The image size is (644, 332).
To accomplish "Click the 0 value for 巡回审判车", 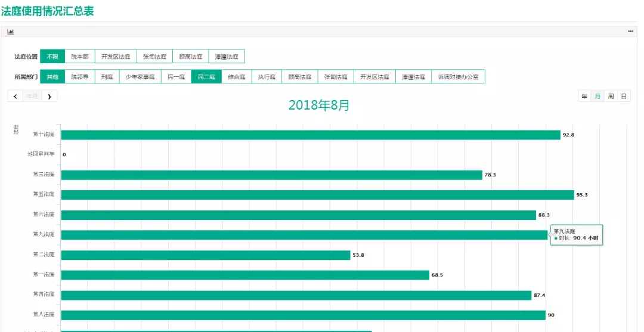I will coord(64,155).
